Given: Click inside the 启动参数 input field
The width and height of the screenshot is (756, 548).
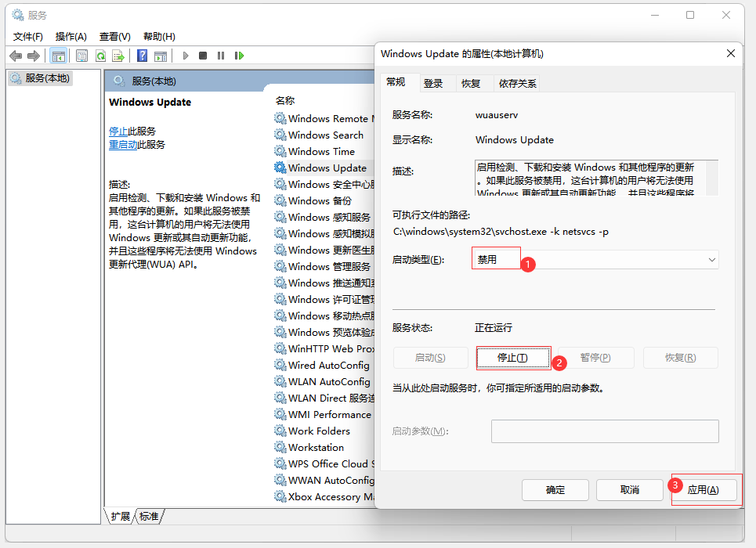Looking at the screenshot, I should coord(605,431).
